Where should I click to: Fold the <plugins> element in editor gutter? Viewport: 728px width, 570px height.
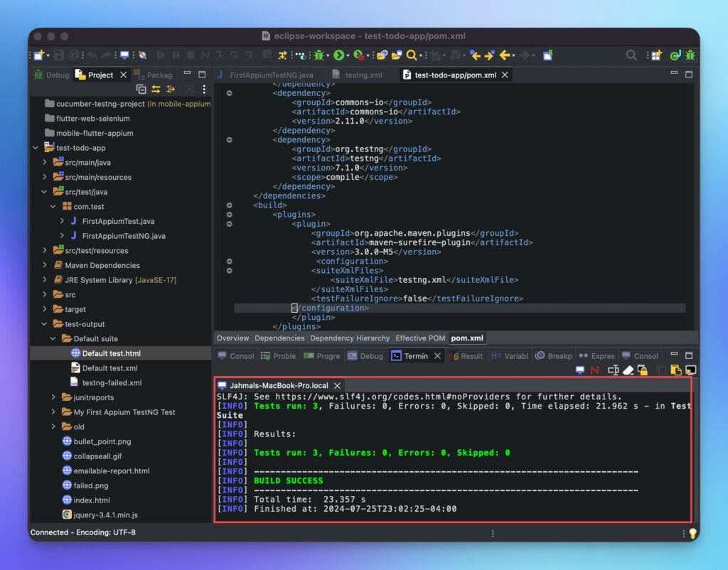(x=230, y=215)
